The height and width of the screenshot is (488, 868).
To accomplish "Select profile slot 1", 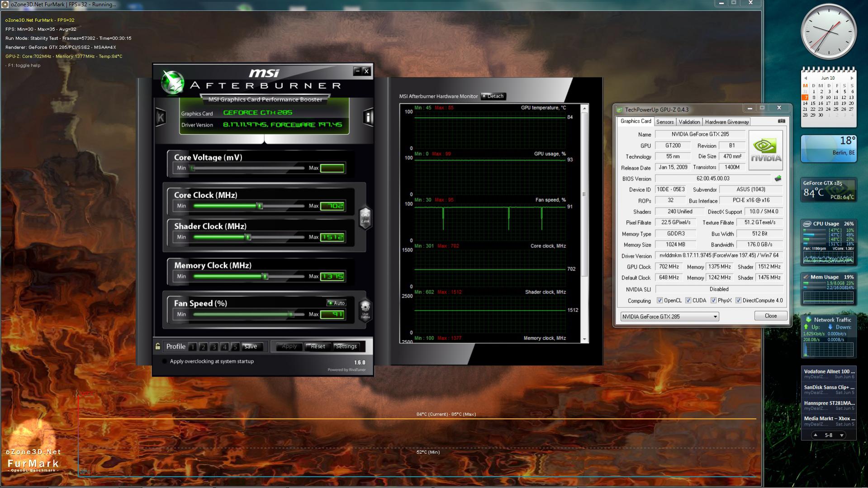I will [x=193, y=347].
